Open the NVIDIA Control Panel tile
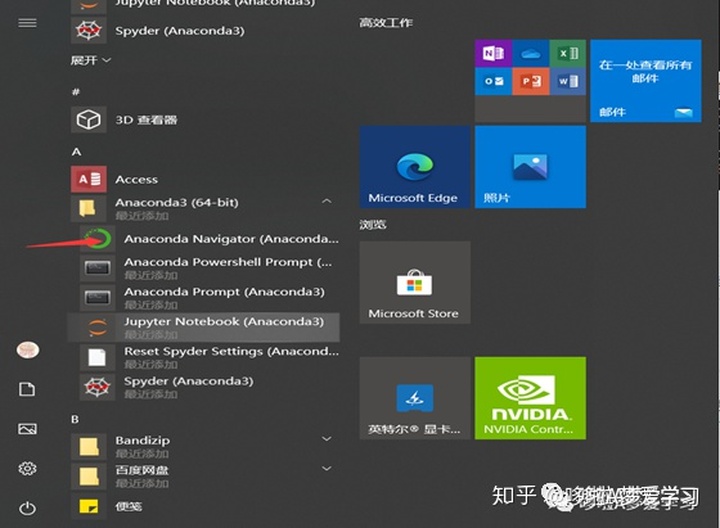The height and width of the screenshot is (528, 720). tap(530, 398)
